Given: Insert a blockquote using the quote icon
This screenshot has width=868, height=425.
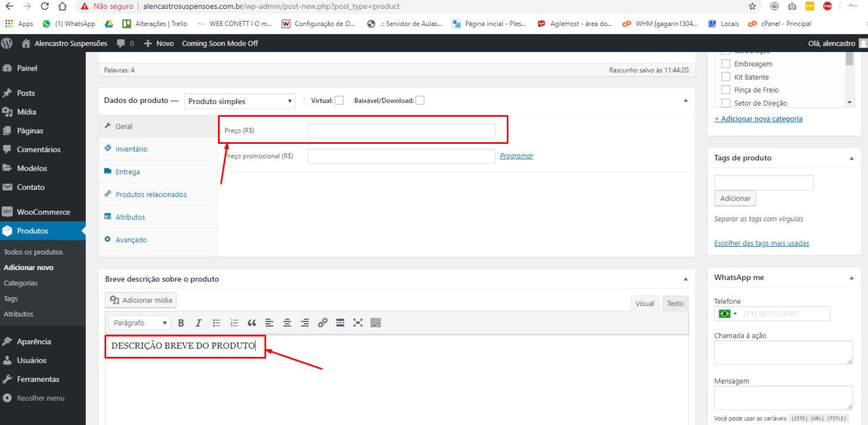Looking at the screenshot, I should tap(252, 323).
